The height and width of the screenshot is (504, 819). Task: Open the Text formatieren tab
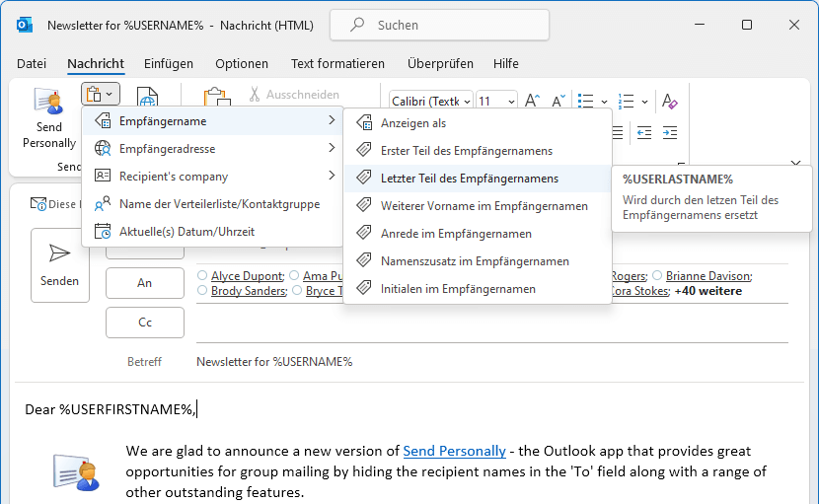click(337, 64)
